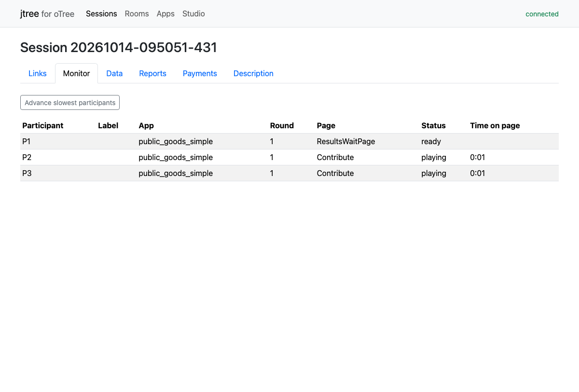Switch to the Description tab

click(253, 73)
